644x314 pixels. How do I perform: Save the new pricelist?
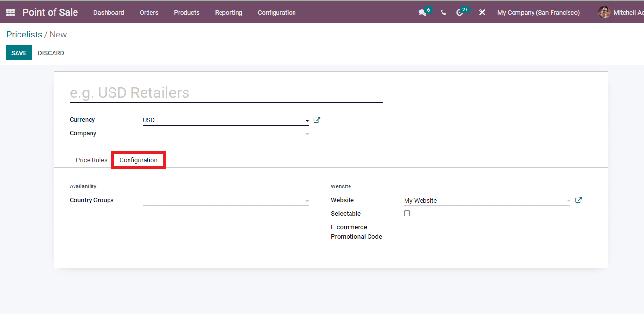click(19, 53)
